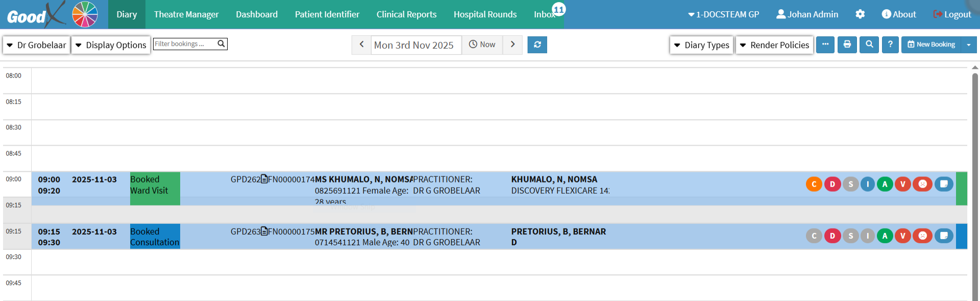Open the Diary Types dropdown

tap(701, 45)
